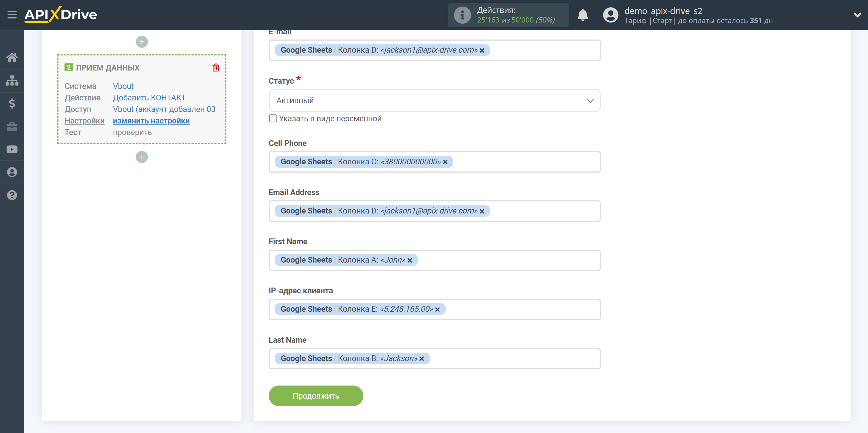868x433 pixels.
Task: Click the Продолжить button
Action: (316, 396)
